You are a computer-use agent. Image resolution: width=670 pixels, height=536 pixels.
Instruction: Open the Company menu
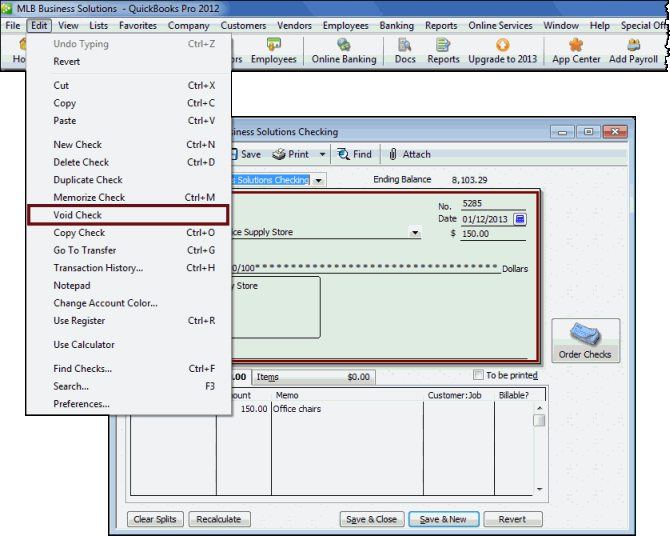pyautogui.click(x=188, y=26)
